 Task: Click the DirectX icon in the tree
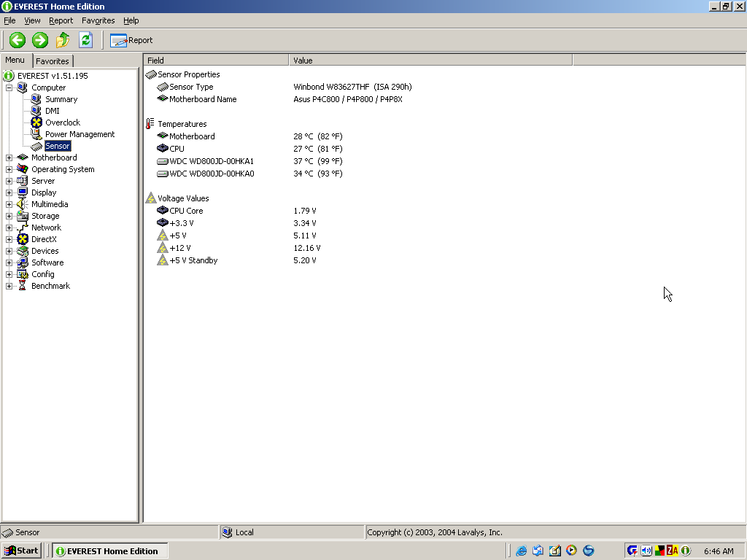[x=23, y=239]
